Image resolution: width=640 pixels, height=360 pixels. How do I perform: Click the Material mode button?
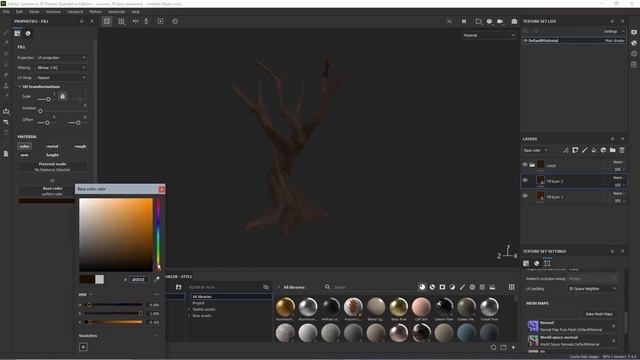point(52,167)
